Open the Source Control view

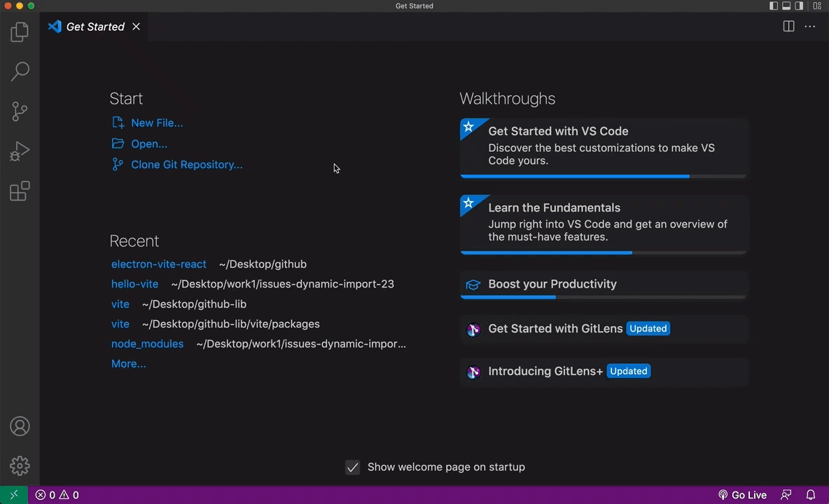click(x=20, y=111)
